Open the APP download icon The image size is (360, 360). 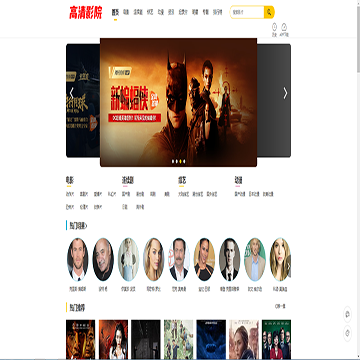pyautogui.click(x=284, y=30)
